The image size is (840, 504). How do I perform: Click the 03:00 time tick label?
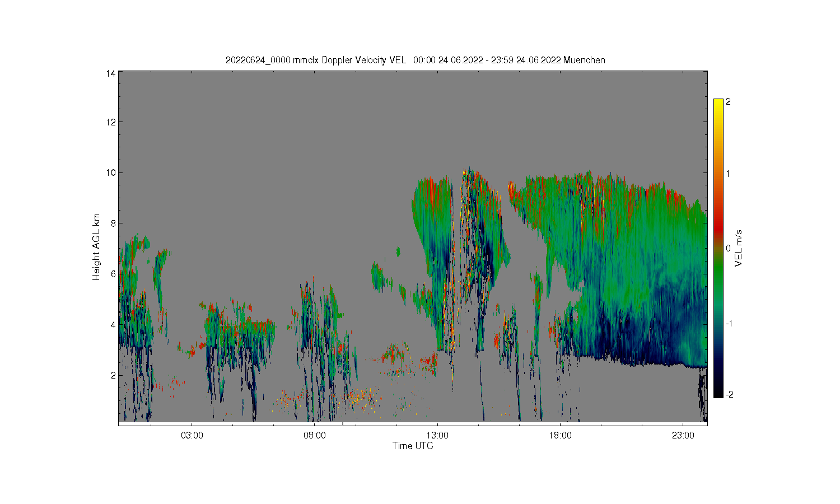(x=192, y=435)
